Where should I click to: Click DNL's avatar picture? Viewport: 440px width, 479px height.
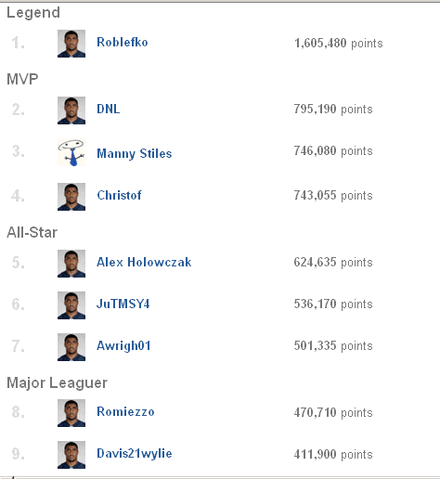pyautogui.click(x=71, y=110)
